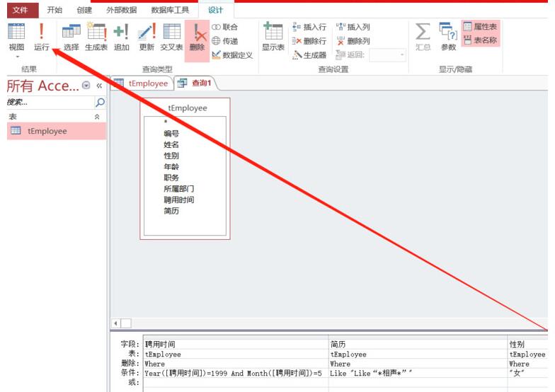The width and height of the screenshot is (555, 392).
Task: Open the 参数 parameters dialog
Action: tap(449, 37)
